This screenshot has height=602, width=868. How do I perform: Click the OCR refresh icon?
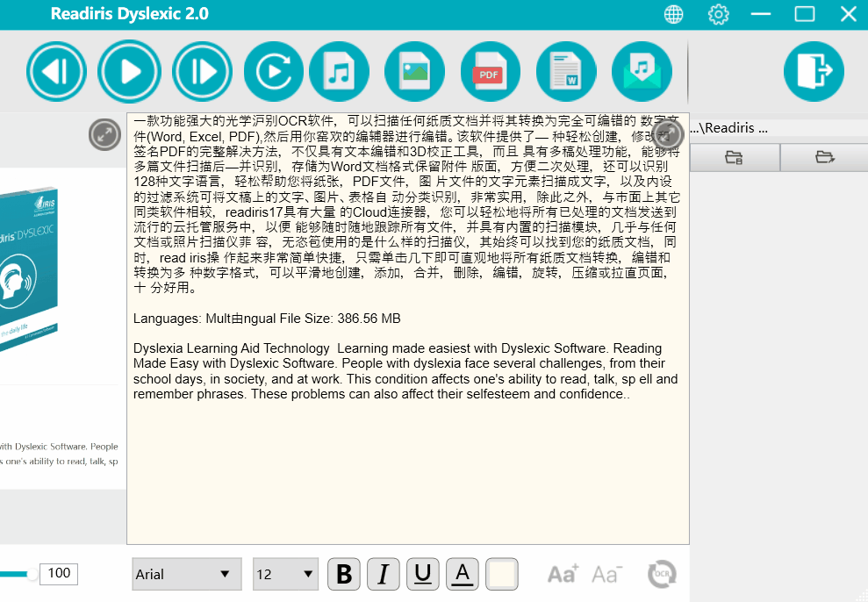click(662, 574)
